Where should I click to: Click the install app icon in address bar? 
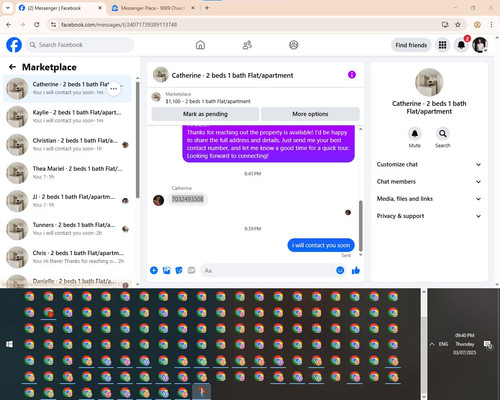pos(445,25)
